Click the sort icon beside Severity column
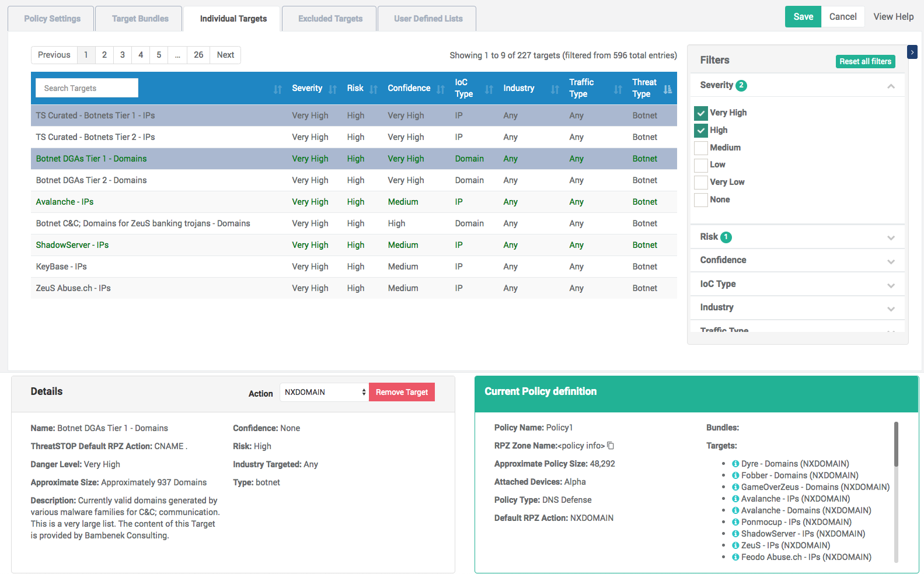 click(x=333, y=89)
